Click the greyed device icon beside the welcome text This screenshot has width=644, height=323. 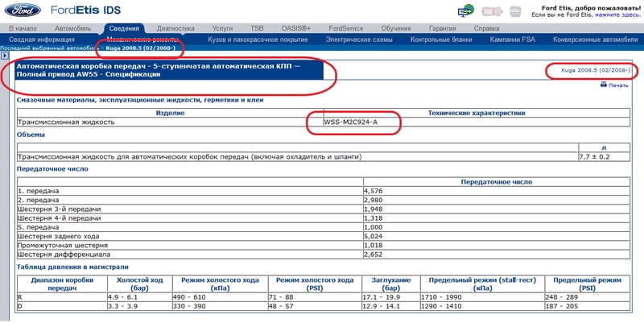[x=515, y=11]
